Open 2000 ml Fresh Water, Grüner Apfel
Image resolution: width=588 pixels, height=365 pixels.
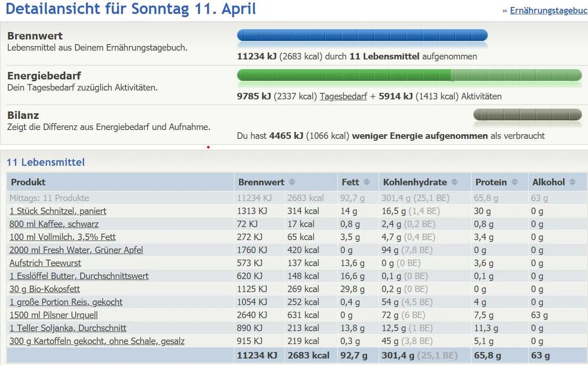(76, 250)
